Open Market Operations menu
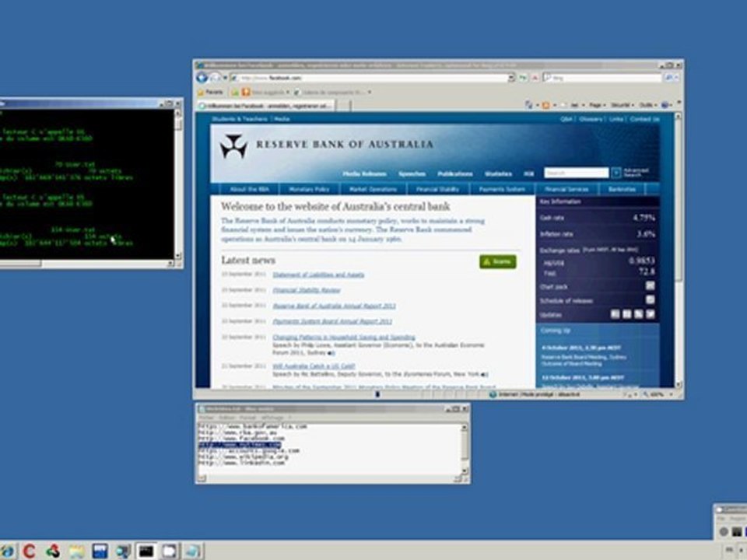 [x=373, y=189]
